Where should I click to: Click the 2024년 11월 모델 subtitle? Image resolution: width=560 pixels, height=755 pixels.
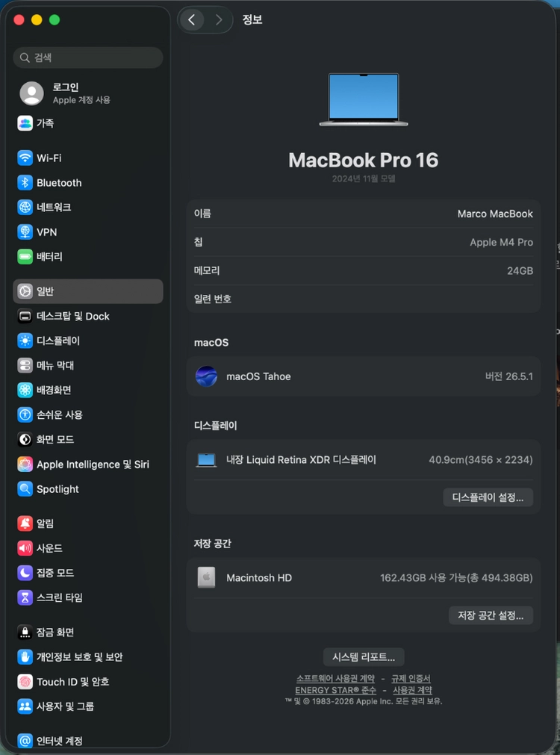(364, 178)
